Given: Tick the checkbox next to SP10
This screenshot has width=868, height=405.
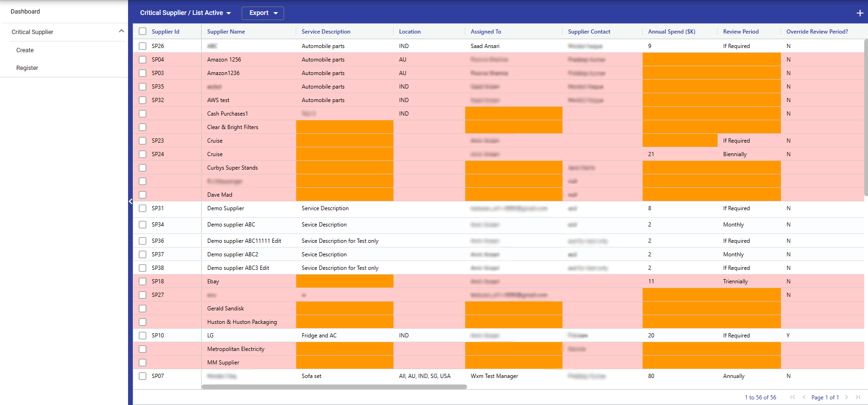Looking at the screenshot, I should [x=142, y=336].
